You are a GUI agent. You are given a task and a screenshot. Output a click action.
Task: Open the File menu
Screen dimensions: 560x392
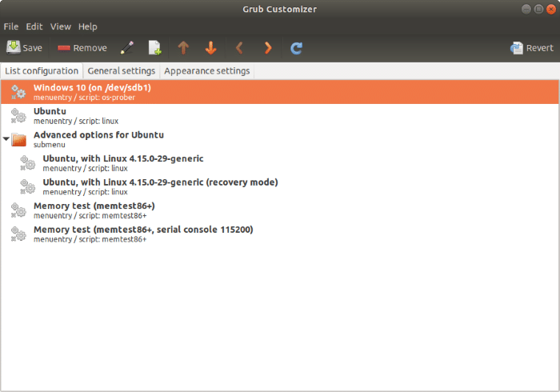click(x=10, y=26)
